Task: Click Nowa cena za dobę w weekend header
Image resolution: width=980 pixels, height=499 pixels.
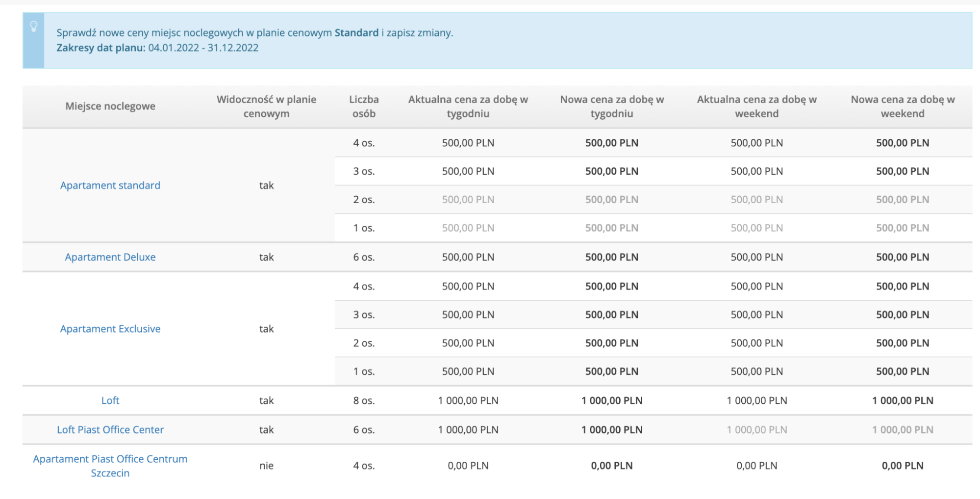Action: coord(902,106)
